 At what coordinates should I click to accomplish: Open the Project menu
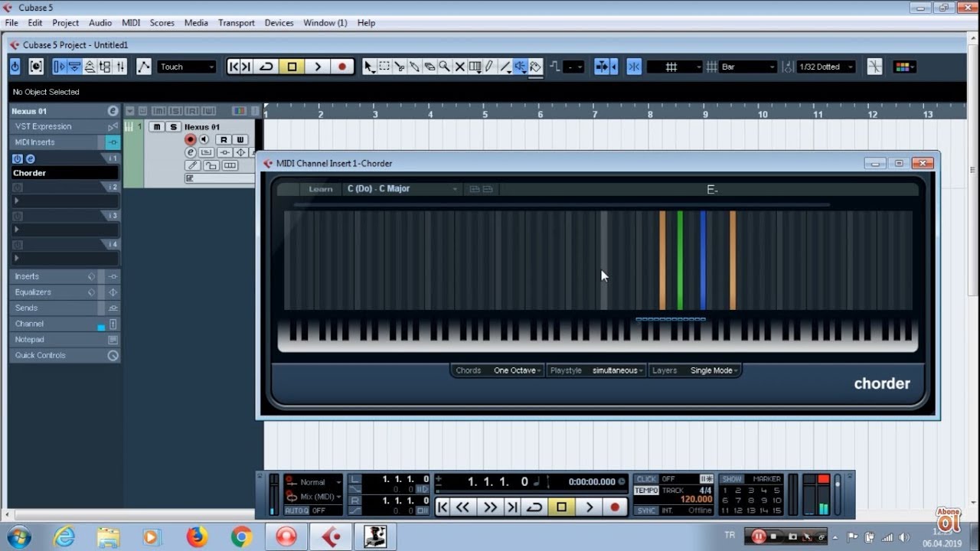tap(65, 23)
